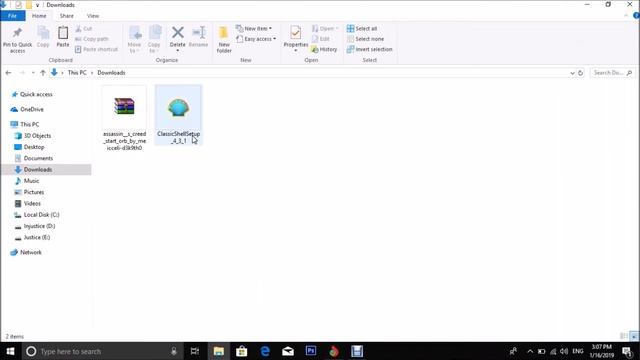Click Copy path in Clipboard group
640x360 pixels.
click(92, 39)
